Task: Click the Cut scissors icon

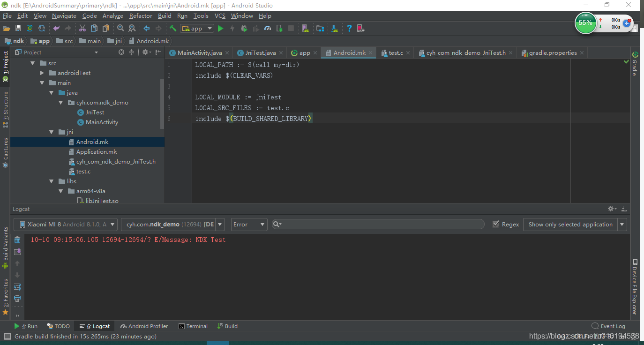Action: pos(82,28)
